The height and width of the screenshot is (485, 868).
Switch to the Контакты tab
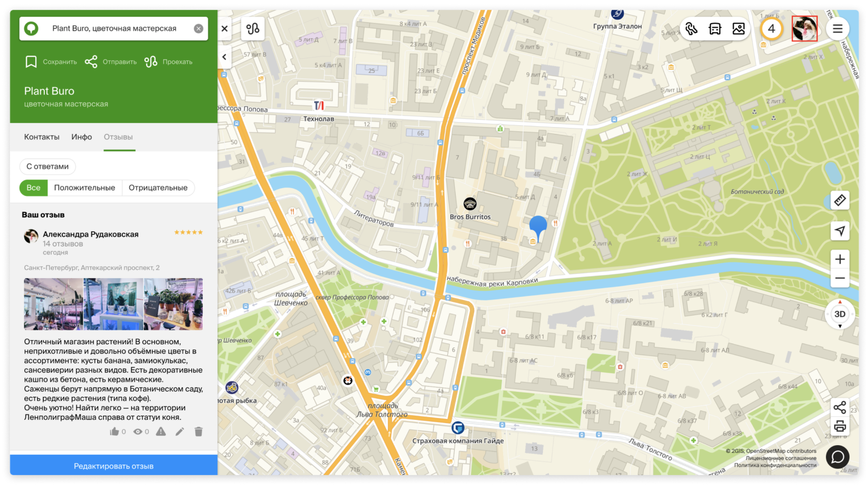pos(42,137)
